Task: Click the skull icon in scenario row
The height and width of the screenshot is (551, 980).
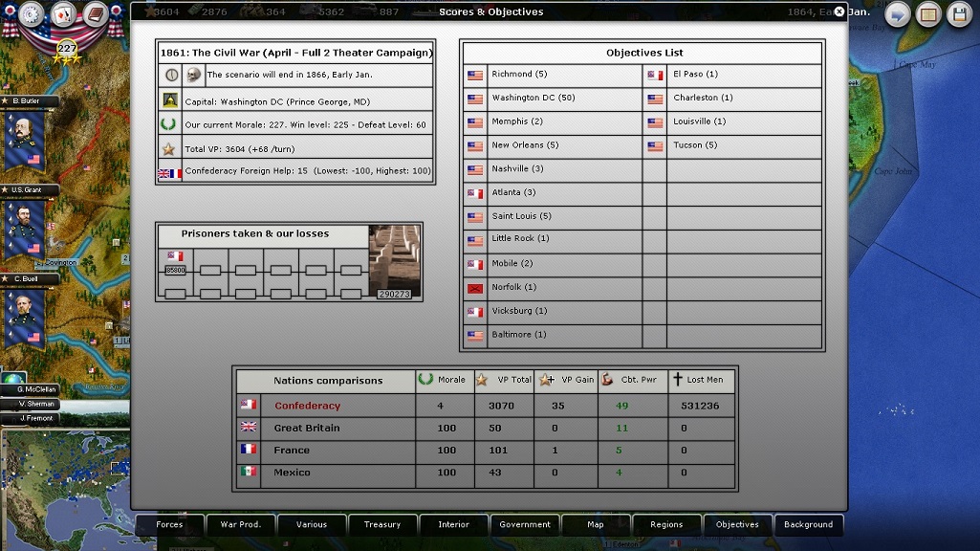Action: pyautogui.click(x=193, y=75)
